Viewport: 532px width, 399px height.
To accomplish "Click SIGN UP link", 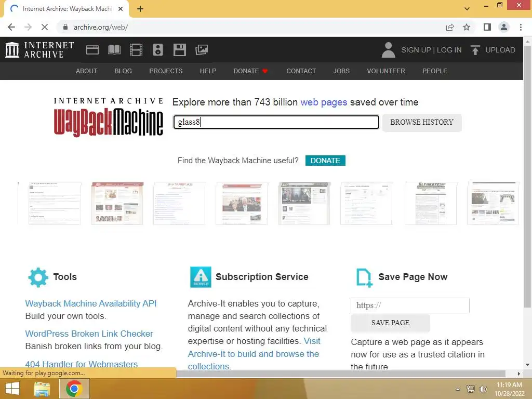I will [416, 50].
